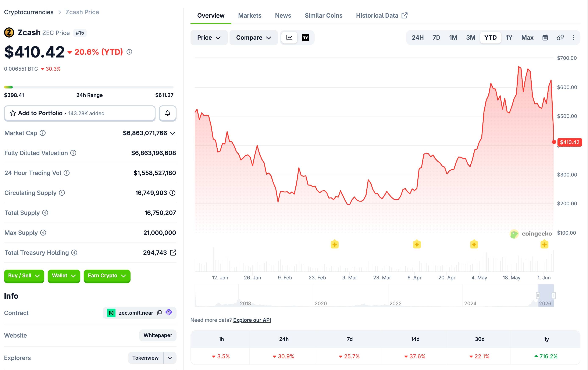This screenshot has width=588, height=370.
Task: Select the 7D time range
Action: point(436,38)
